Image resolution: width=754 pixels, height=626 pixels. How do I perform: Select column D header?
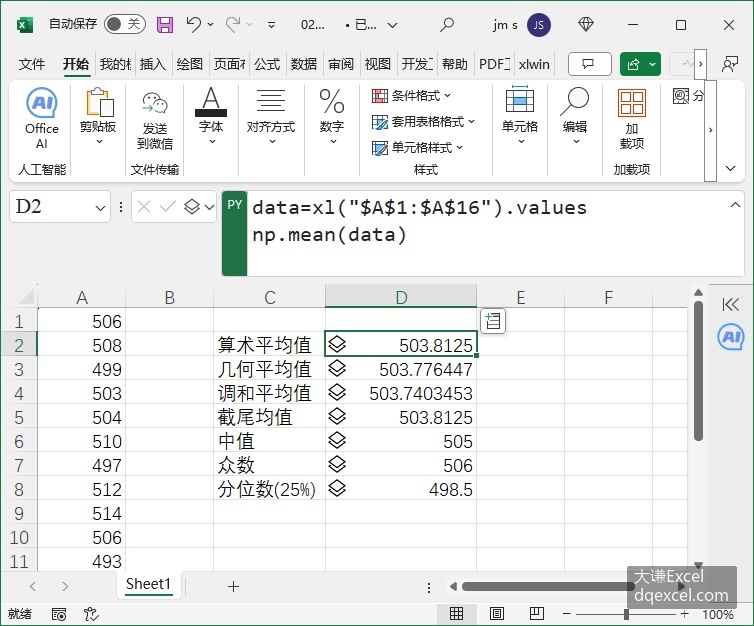point(401,297)
